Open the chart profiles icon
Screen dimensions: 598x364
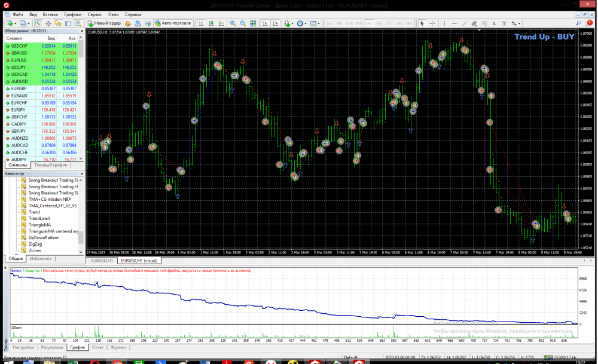pos(23,23)
